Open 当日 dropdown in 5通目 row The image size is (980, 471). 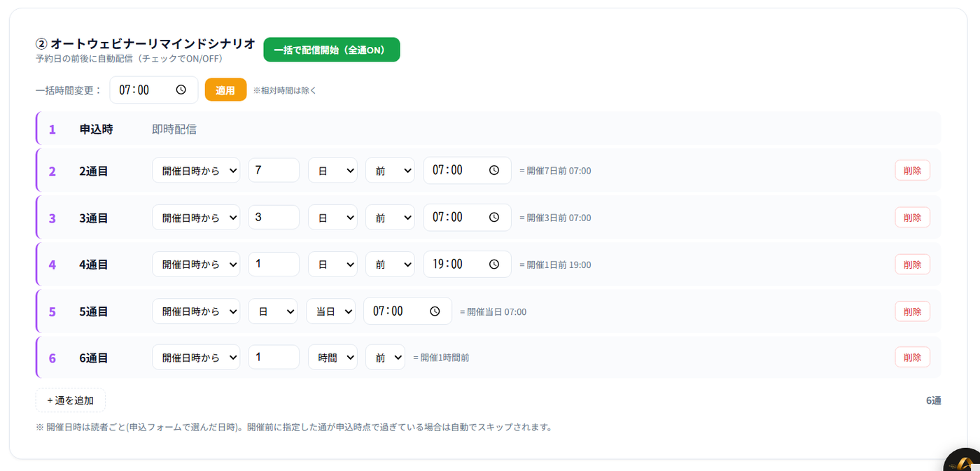point(330,311)
